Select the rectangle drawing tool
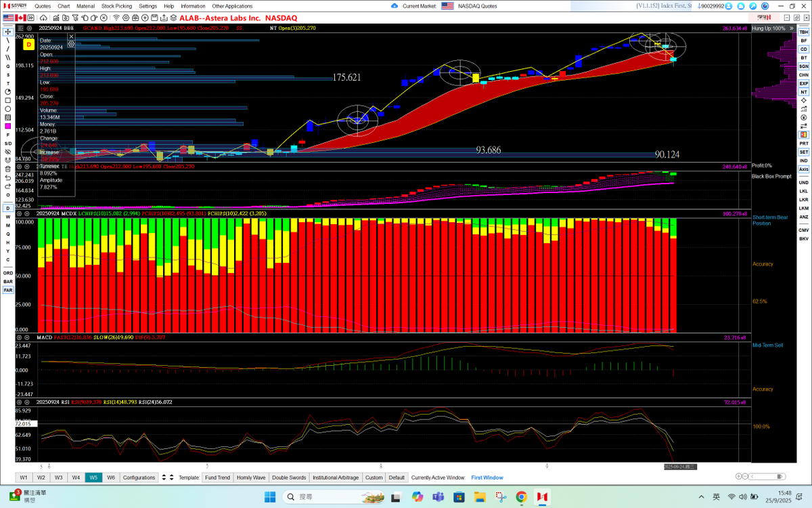The image size is (812, 508). click(x=8, y=101)
